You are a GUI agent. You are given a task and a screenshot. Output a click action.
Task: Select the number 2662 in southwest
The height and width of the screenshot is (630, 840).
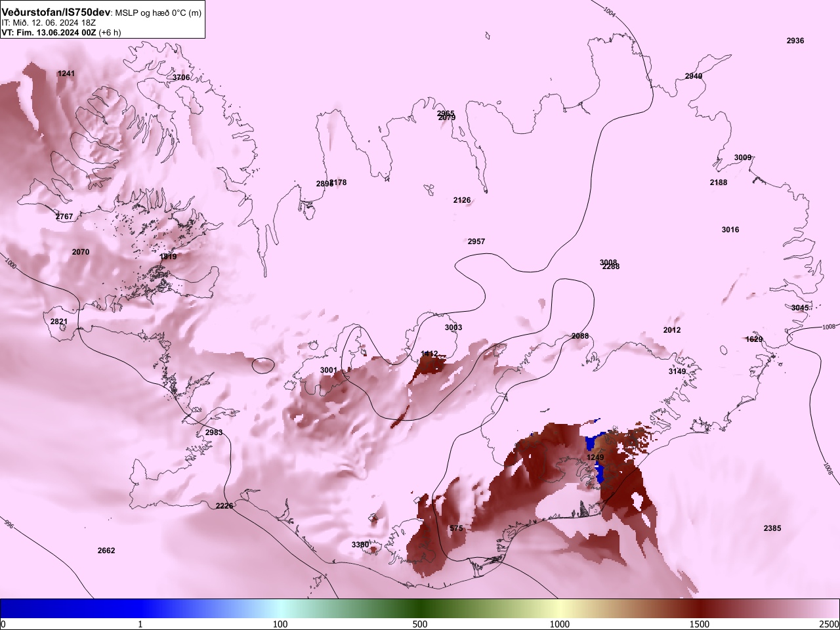pos(106,551)
